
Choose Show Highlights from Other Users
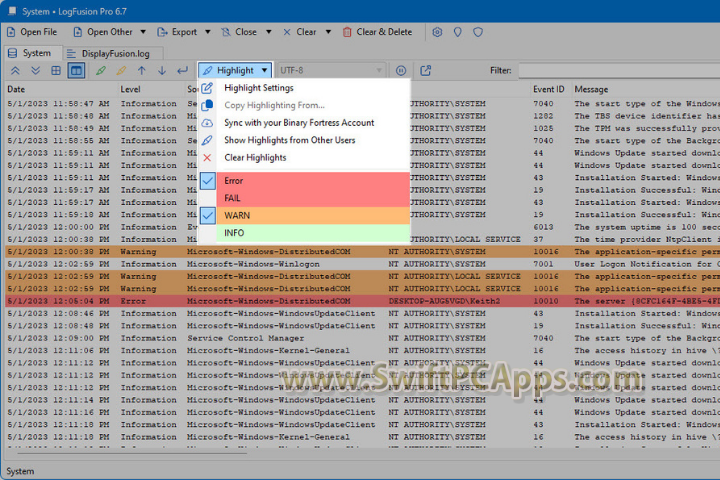pyautogui.click(x=289, y=140)
